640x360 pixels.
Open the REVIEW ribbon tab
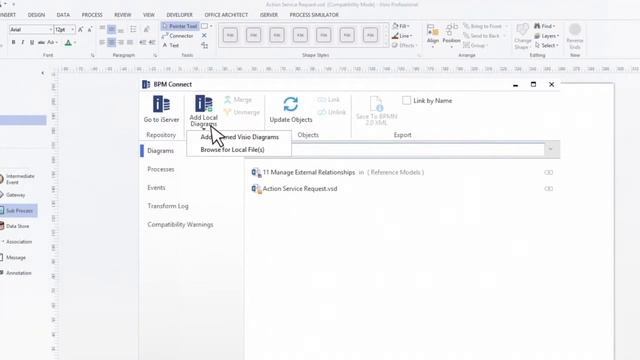[122, 15]
